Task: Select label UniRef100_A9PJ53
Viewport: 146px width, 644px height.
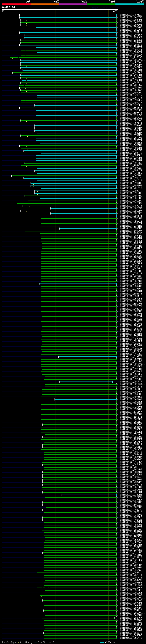Action: pyautogui.click(x=131, y=243)
